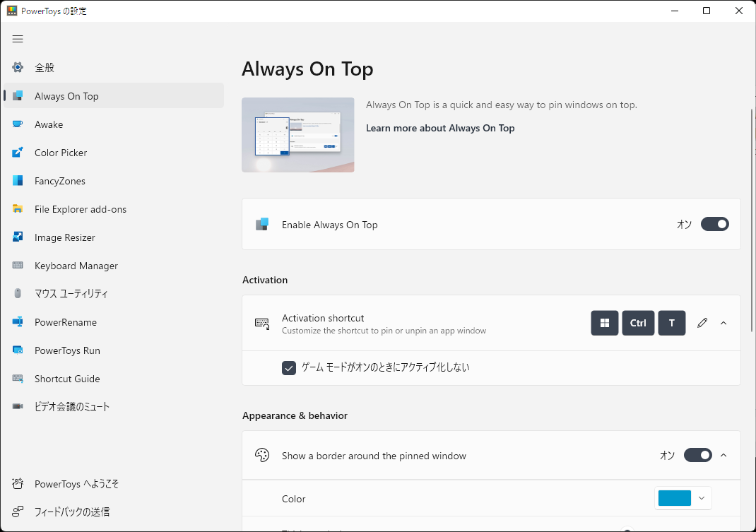Click the Awake coffee cup icon
The image size is (756, 532).
pos(18,124)
